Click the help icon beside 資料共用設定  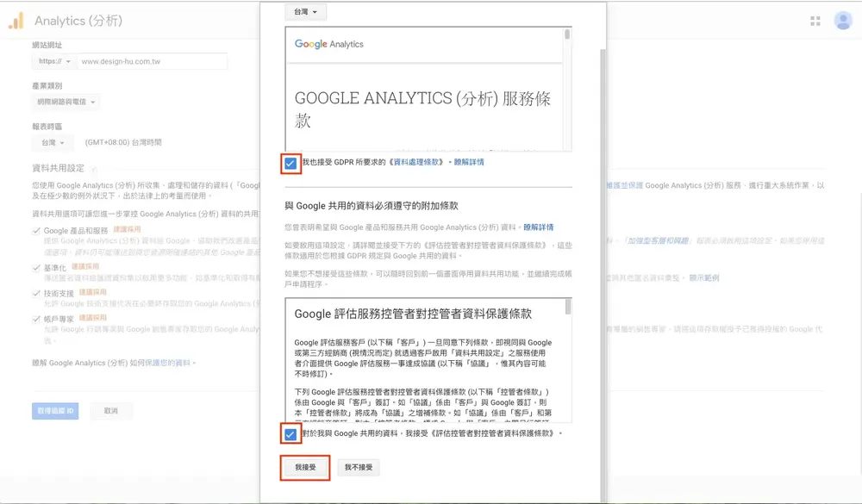tap(93, 169)
